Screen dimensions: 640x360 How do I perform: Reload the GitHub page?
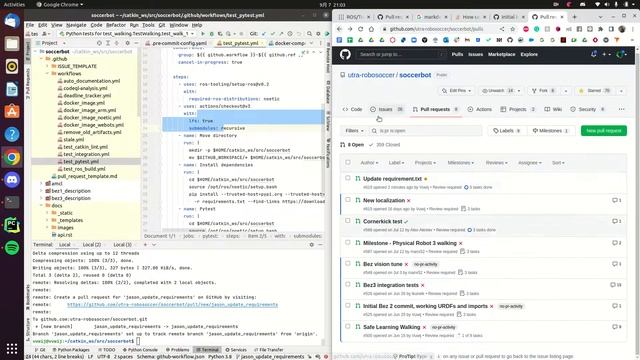coord(360,29)
